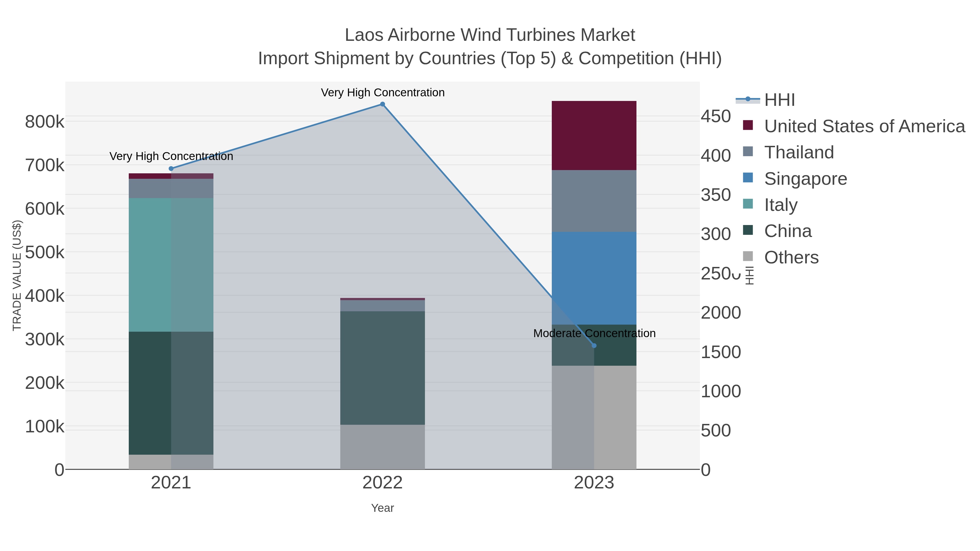Click the chart title 'Laos Airborne Wind Turbines Market'
Viewport: 980px width, 551px height.
click(490, 35)
